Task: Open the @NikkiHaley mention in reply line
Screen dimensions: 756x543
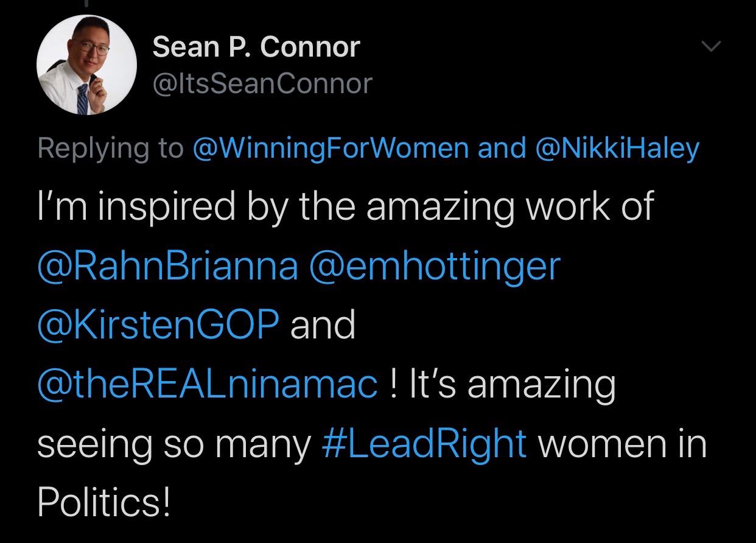Action: (617, 149)
